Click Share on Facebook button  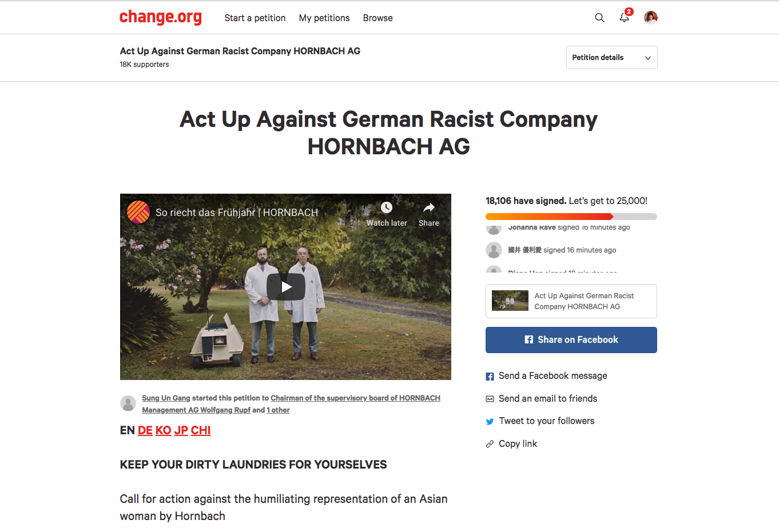click(x=571, y=340)
